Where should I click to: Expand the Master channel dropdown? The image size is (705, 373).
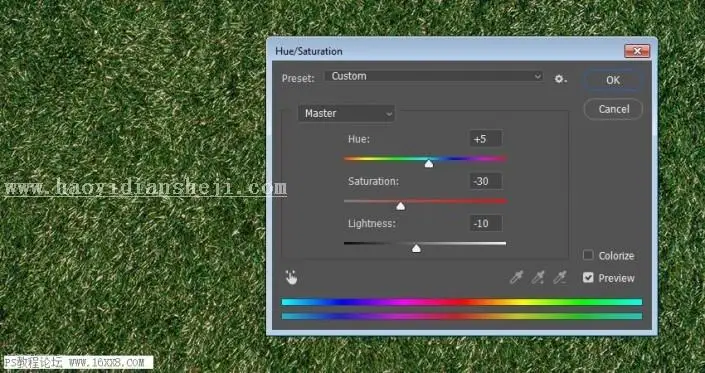pos(346,114)
